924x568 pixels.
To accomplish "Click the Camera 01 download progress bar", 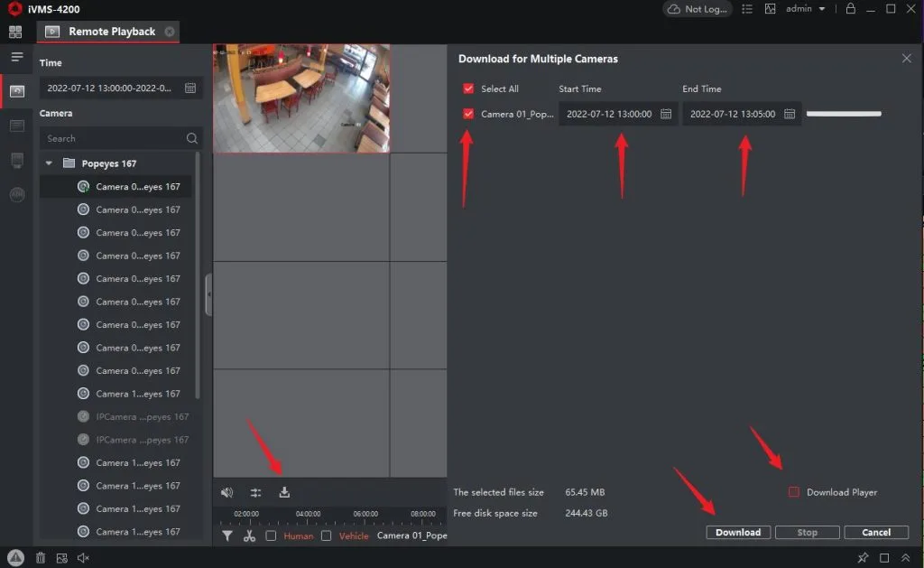I will pyautogui.click(x=844, y=114).
